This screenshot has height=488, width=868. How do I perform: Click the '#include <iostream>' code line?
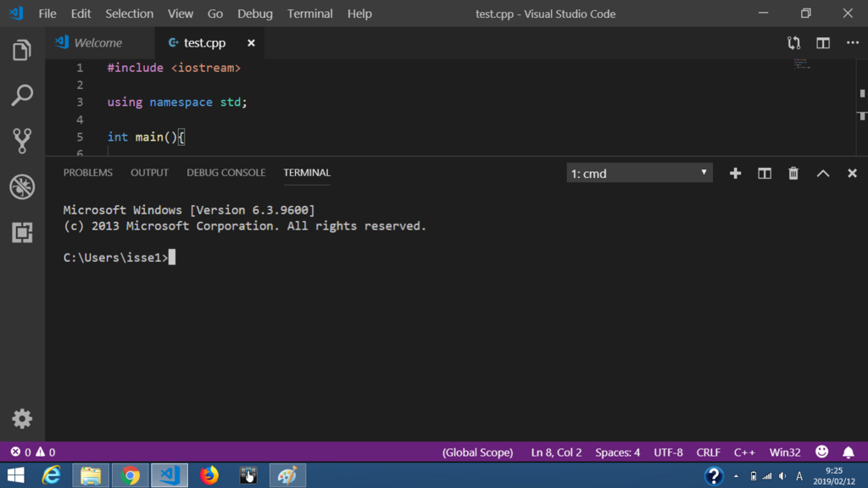pos(174,68)
